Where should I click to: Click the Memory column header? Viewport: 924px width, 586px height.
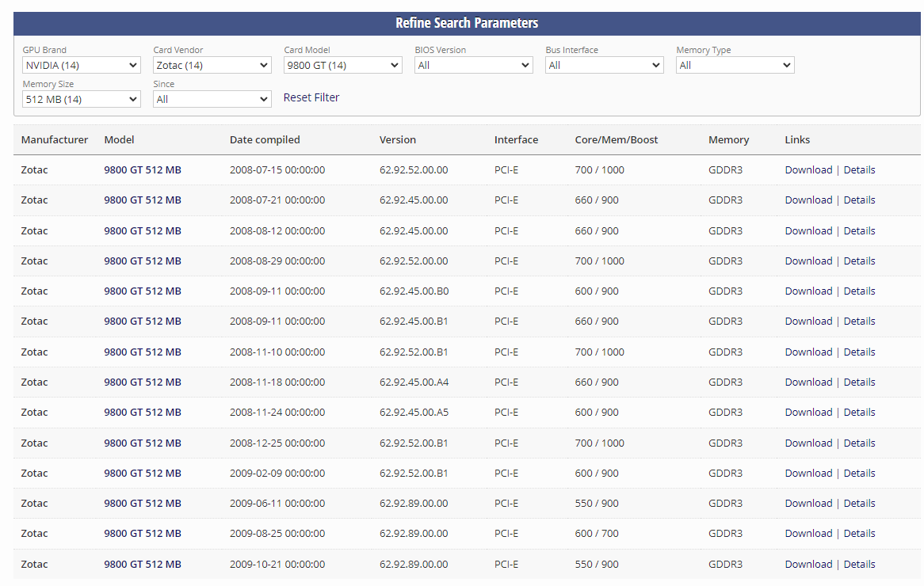pyautogui.click(x=728, y=140)
